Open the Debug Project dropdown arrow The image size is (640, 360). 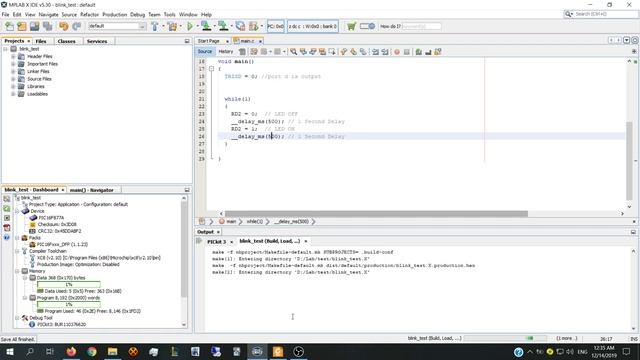[262, 27]
